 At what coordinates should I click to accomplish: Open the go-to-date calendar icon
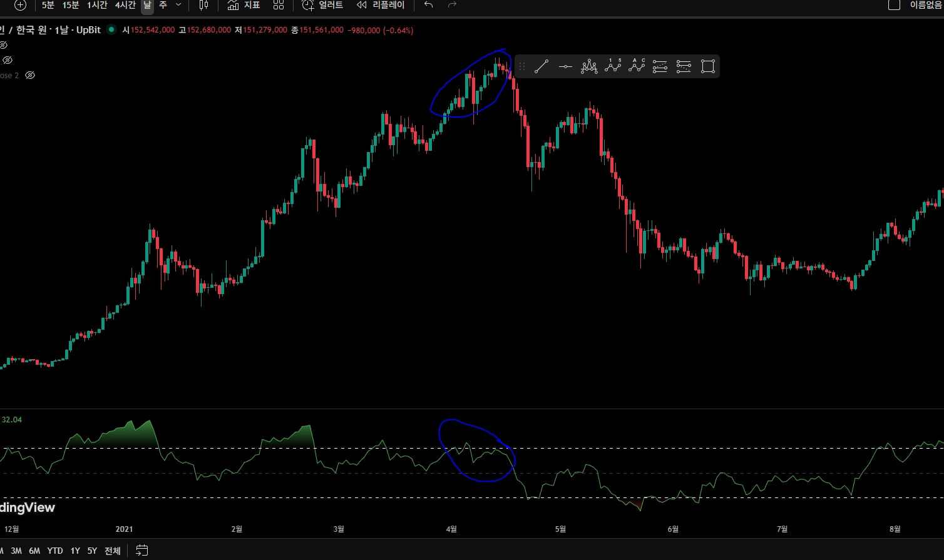[x=142, y=551]
